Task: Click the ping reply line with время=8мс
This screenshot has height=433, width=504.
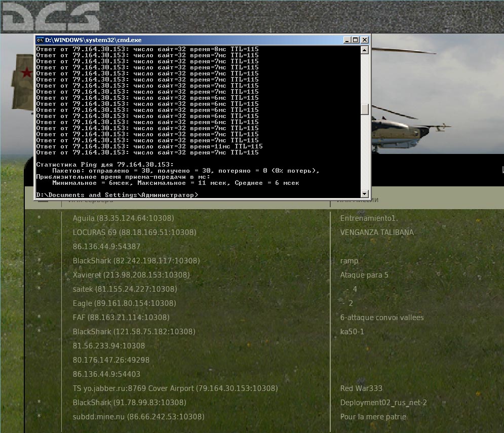Action: click(147, 49)
